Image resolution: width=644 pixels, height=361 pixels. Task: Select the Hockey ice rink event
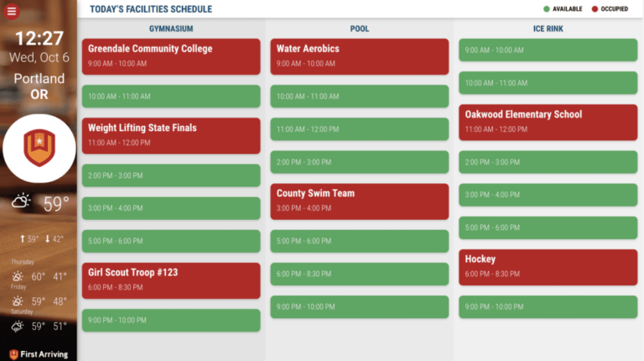tap(548, 266)
